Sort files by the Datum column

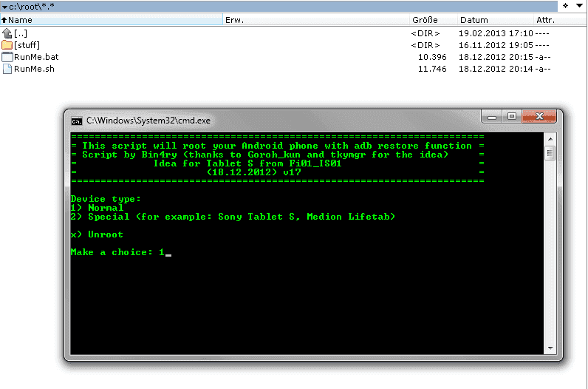[x=496, y=20]
